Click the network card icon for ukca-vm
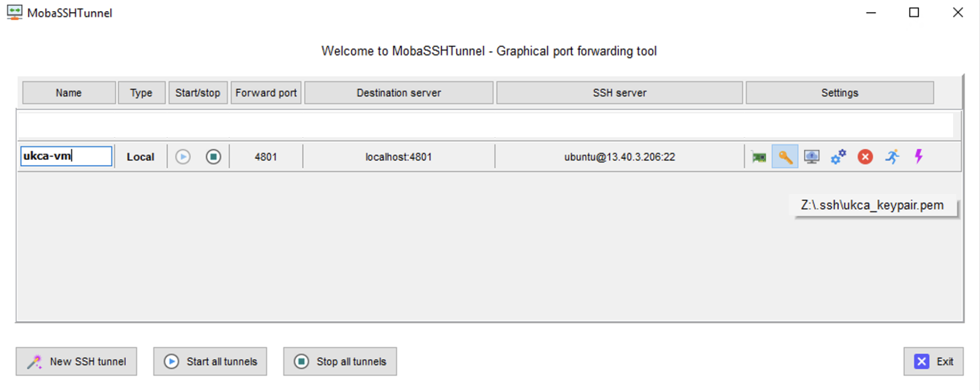Viewport: 980px width, 391px height. (759, 157)
